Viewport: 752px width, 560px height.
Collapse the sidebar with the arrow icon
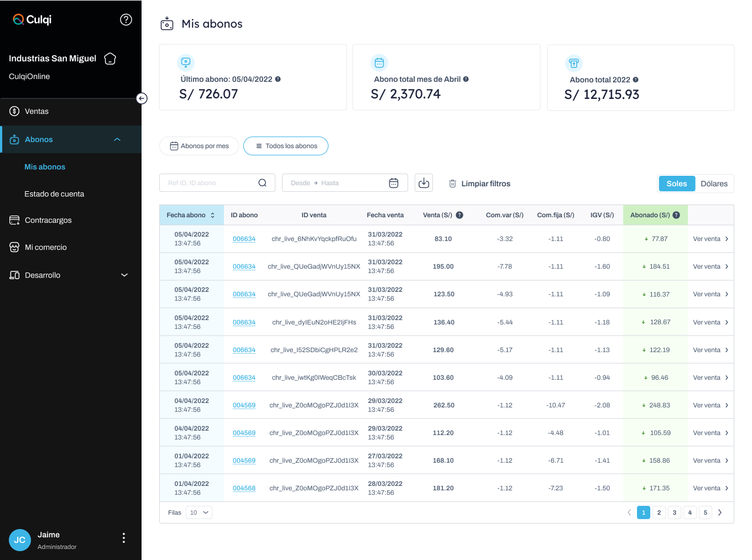coord(142,98)
